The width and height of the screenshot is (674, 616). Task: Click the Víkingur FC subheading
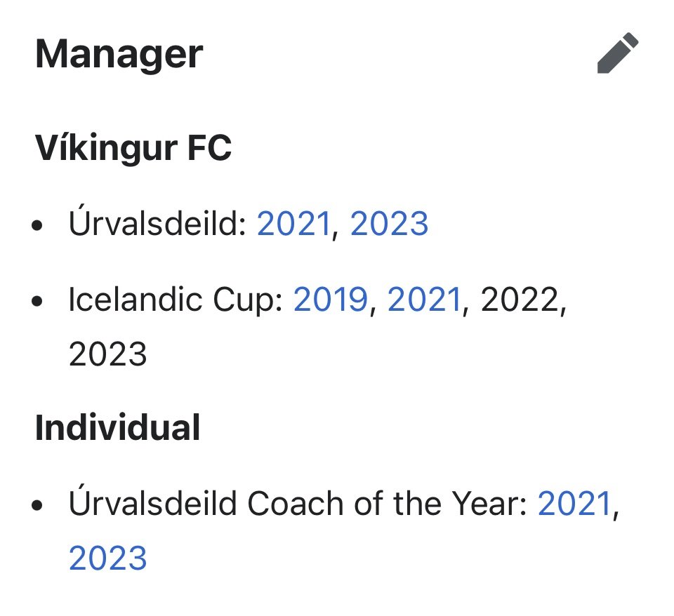[x=133, y=147]
